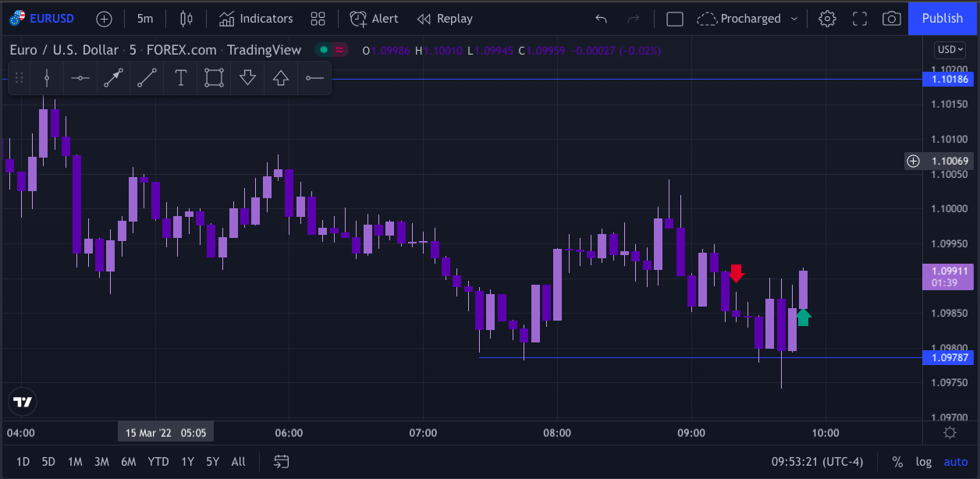This screenshot has height=479, width=980.
Task: Click the red down arrow marker on chart
Action: click(x=737, y=274)
